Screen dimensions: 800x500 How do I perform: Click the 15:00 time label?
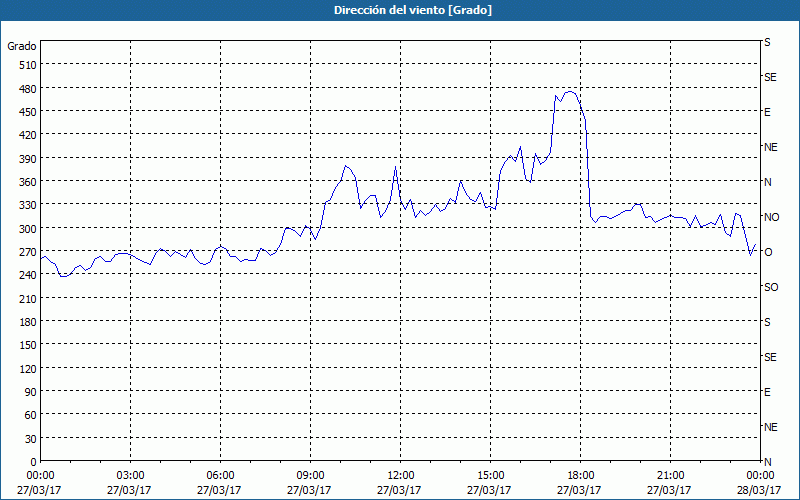(x=490, y=476)
